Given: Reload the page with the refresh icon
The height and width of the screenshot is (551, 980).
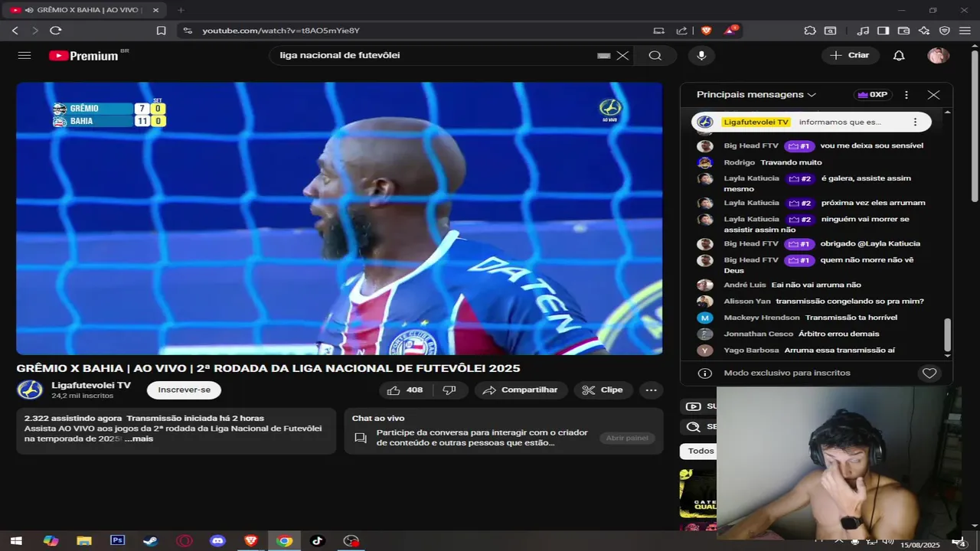Looking at the screenshot, I should point(55,31).
